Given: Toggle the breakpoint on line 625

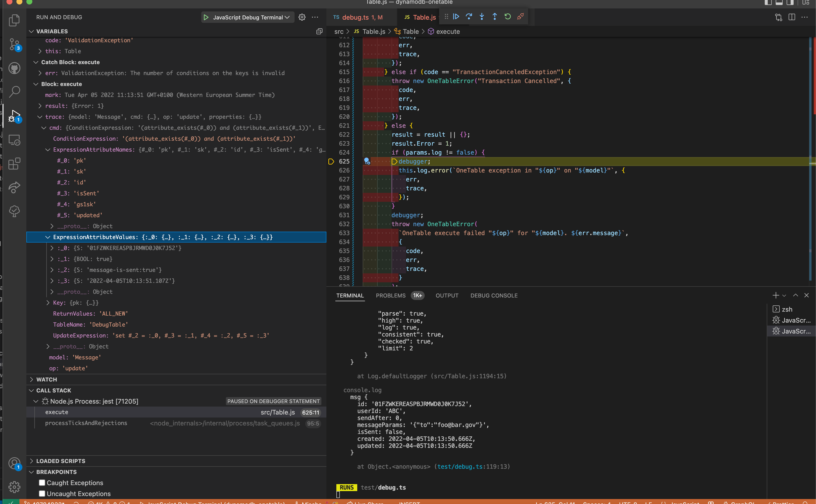Looking at the screenshot, I should (x=331, y=162).
